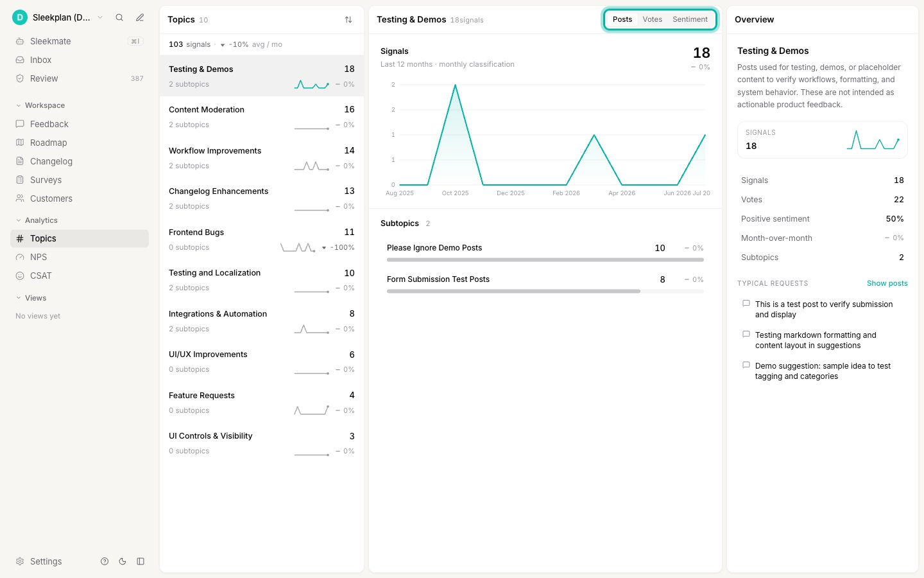Collapse the Views section
Screen dimensions: 924x578
point(31,298)
